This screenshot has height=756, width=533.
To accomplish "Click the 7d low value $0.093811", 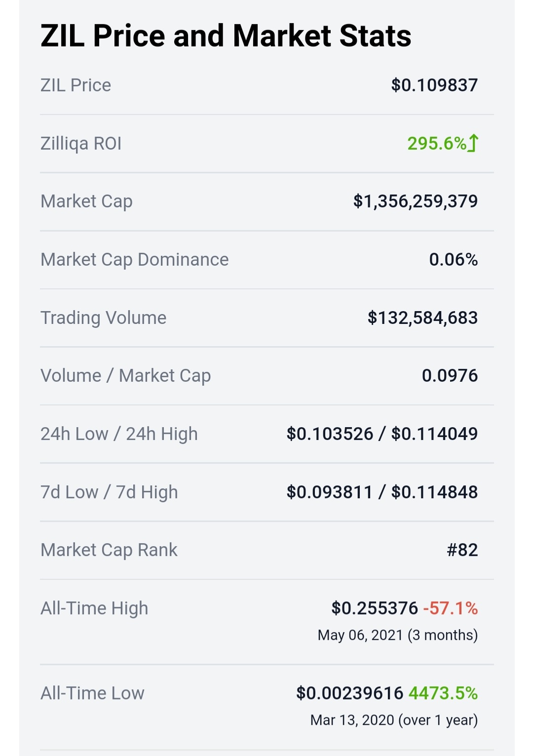I will (x=330, y=492).
